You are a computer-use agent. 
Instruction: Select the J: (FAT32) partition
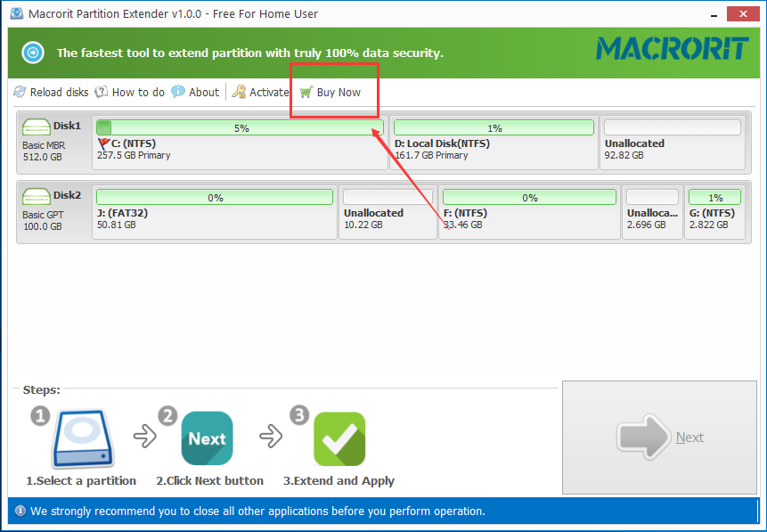point(215,218)
